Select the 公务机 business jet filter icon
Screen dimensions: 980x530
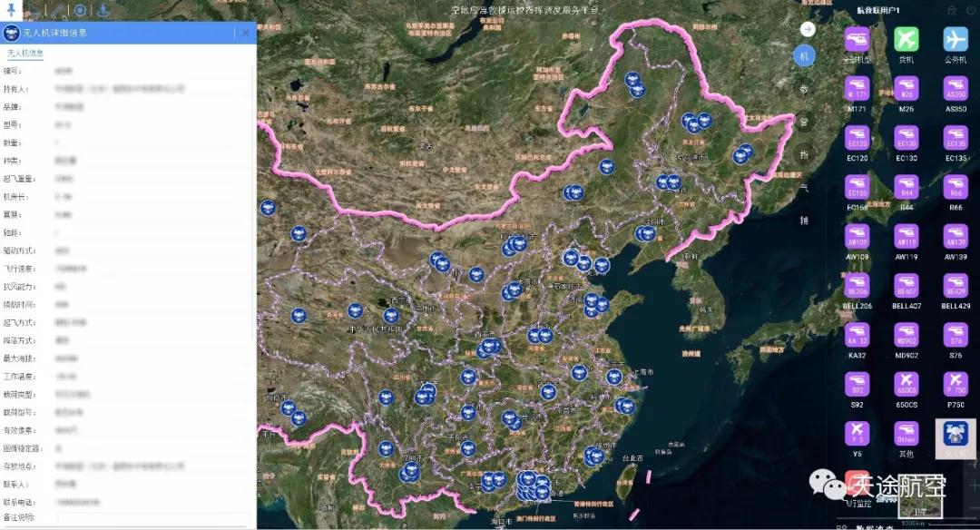[x=955, y=39]
